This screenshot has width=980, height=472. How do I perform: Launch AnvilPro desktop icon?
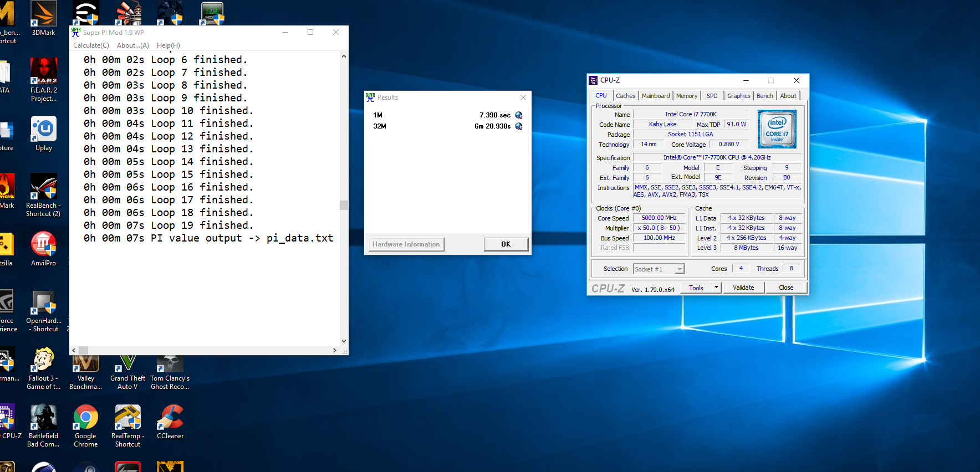pyautogui.click(x=43, y=249)
